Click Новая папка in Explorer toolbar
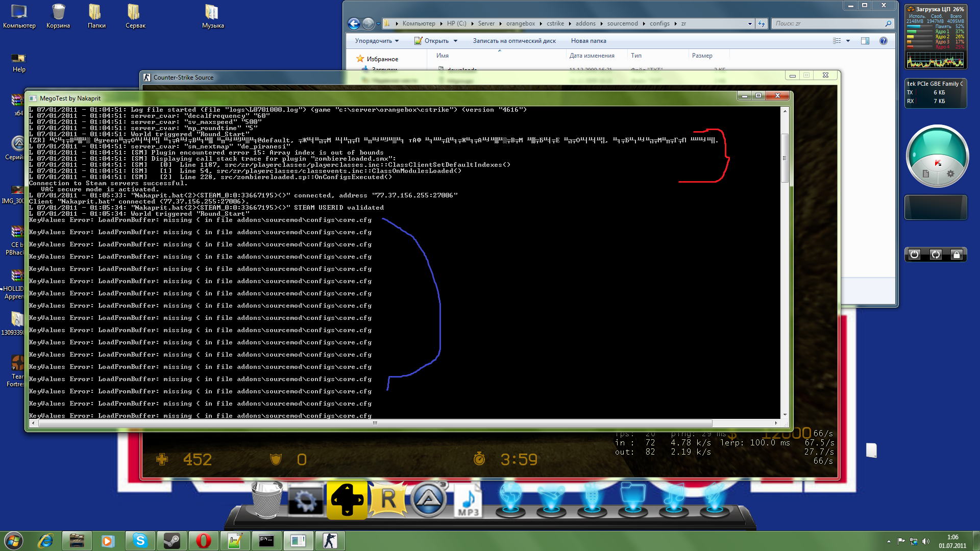The width and height of the screenshot is (980, 551). click(x=589, y=41)
